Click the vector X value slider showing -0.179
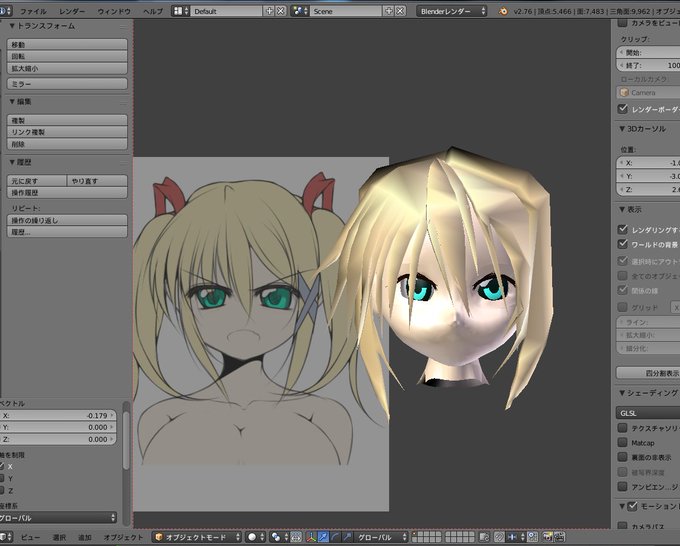Viewport: 680px width, 546px height. 58,415
